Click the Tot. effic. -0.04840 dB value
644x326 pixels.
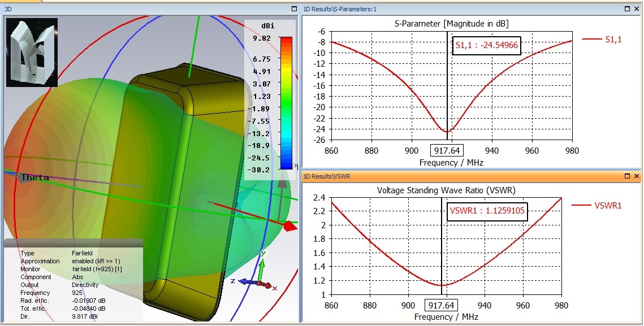tap(88, 308)
